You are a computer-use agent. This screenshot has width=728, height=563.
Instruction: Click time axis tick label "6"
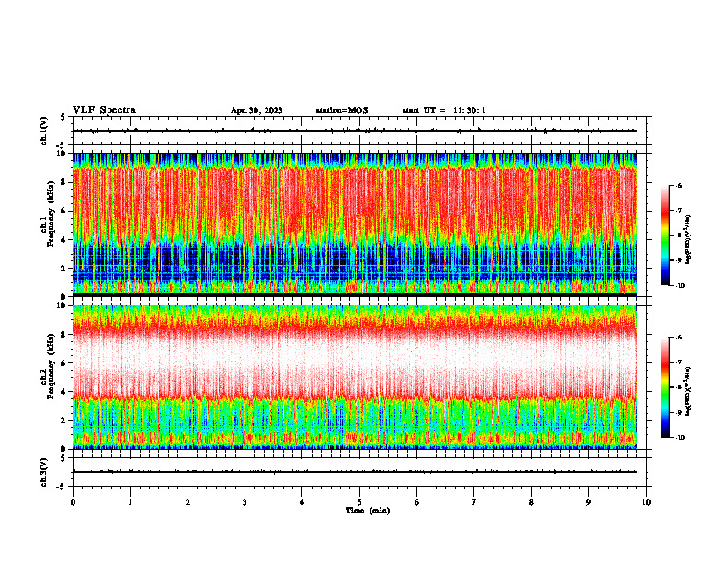(x=417, y=502)
